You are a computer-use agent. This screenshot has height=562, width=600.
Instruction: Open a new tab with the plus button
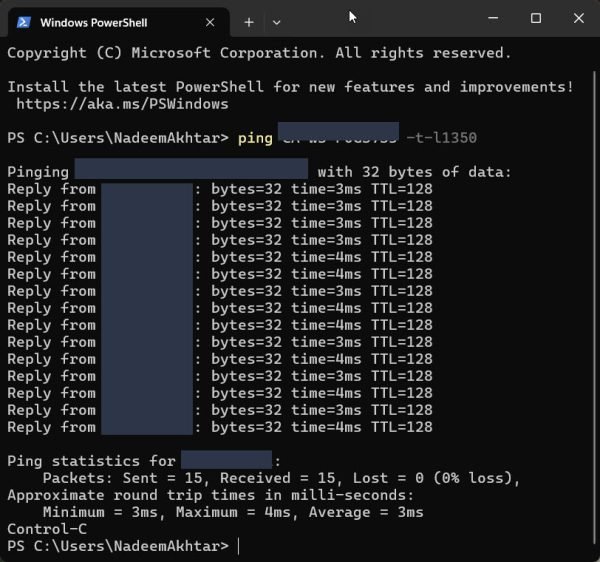point(249,23)
